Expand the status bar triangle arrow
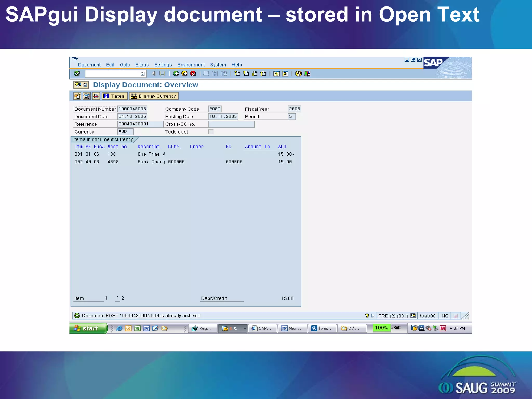The image size is (532, 399). click(x=373, y=316)
